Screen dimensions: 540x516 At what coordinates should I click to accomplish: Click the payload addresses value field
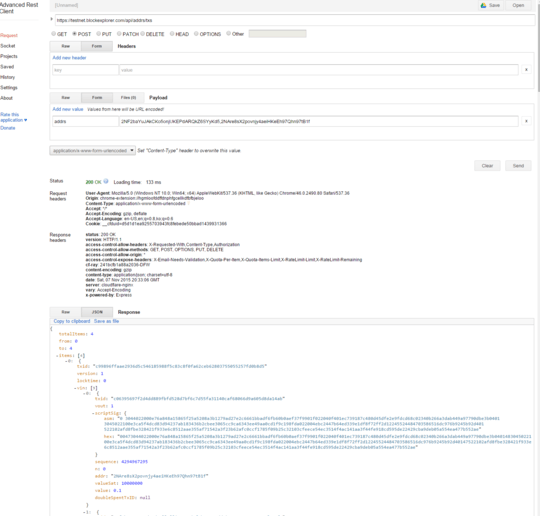[x=319, y=121]
